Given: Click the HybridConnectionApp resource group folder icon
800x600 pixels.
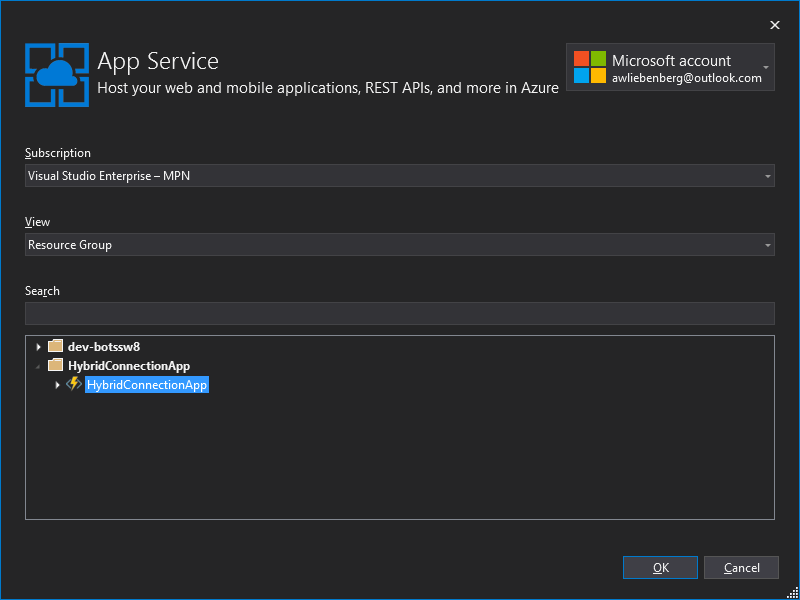Looking at the screenshot, I should (55, 366).
